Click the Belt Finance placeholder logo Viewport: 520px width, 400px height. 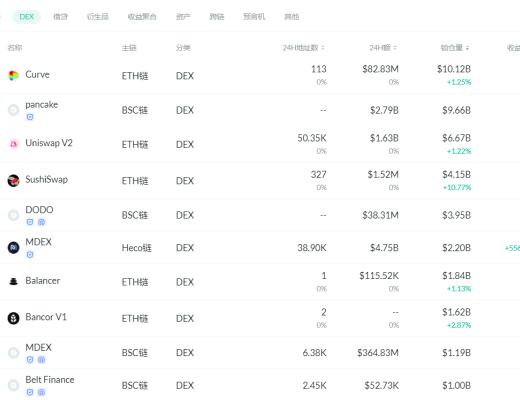click(x=13, y=385)
